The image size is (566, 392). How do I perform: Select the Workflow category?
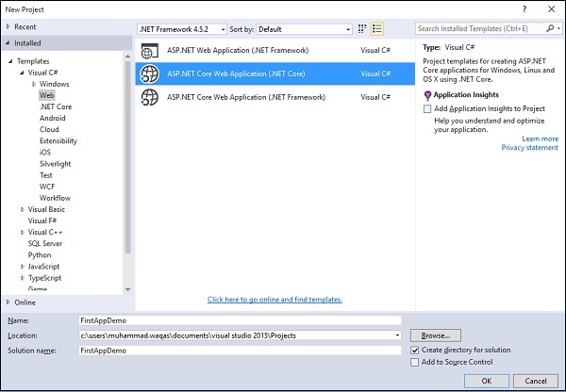point(55,198)
